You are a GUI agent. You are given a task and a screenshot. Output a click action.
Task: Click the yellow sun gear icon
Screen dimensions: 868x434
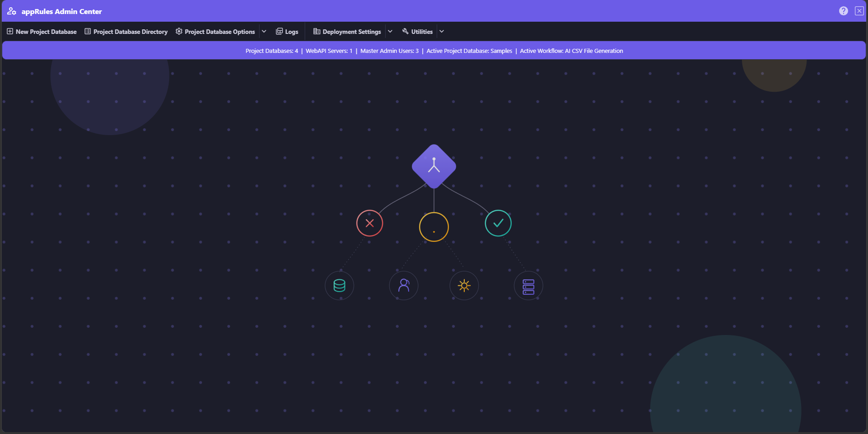point(464,286)
